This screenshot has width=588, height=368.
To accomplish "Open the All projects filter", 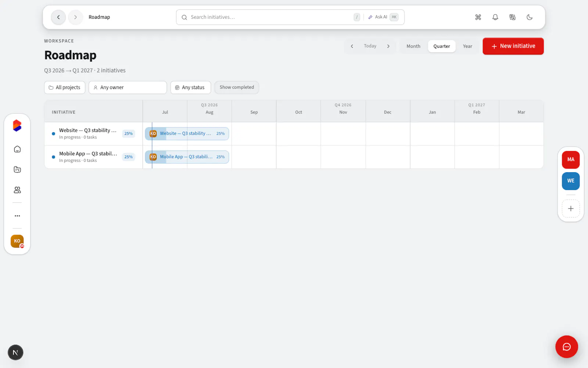I will [x=65, y=88].
